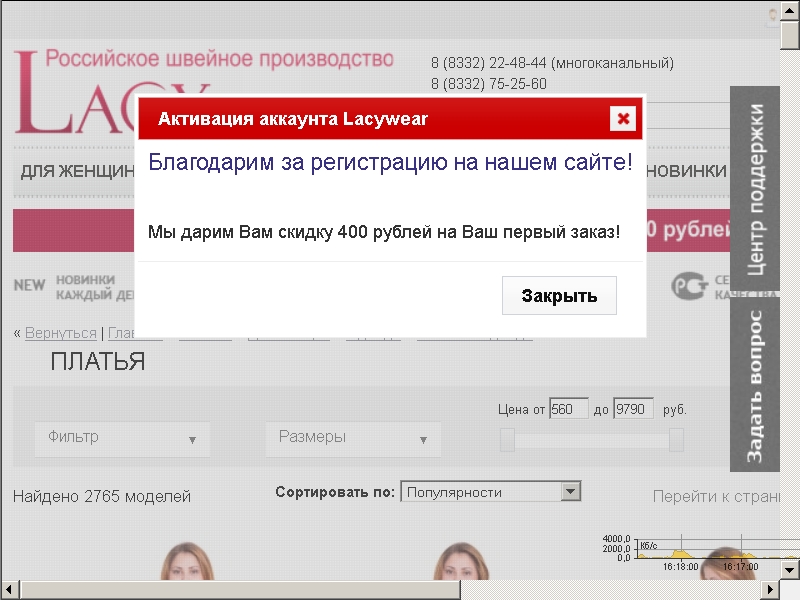Screen dimensions: 800x600
Task: Click the vertical scrollbar up arrow
Action: 789,10
